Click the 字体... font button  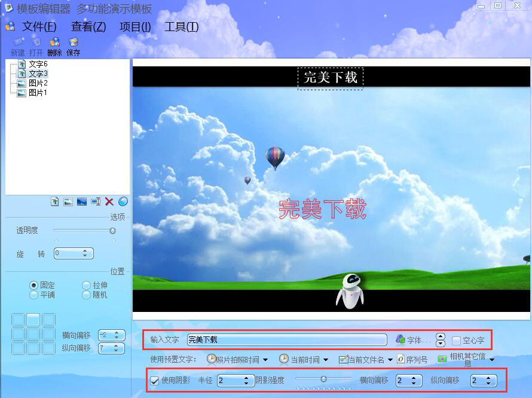pyautogui.click(x=413, y=339)
